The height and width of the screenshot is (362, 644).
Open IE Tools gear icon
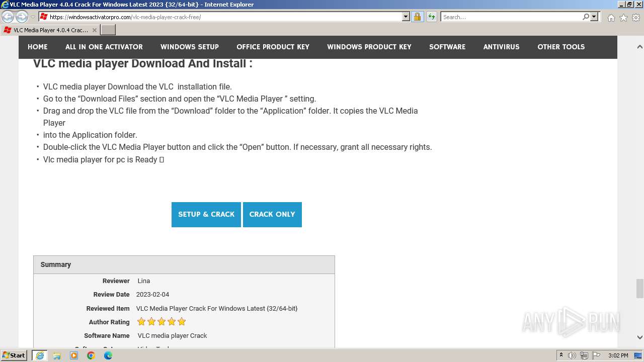pos(636,18)
